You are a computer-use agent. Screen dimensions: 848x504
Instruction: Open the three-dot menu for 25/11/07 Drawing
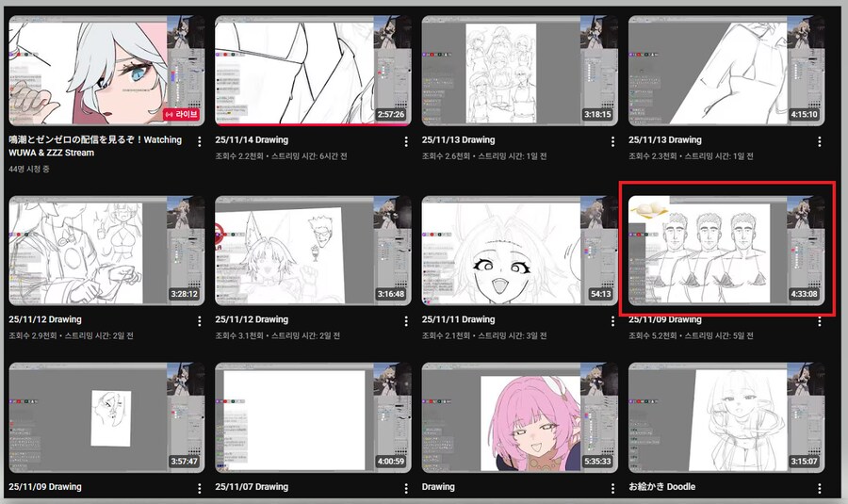click(x=406, y=488)
